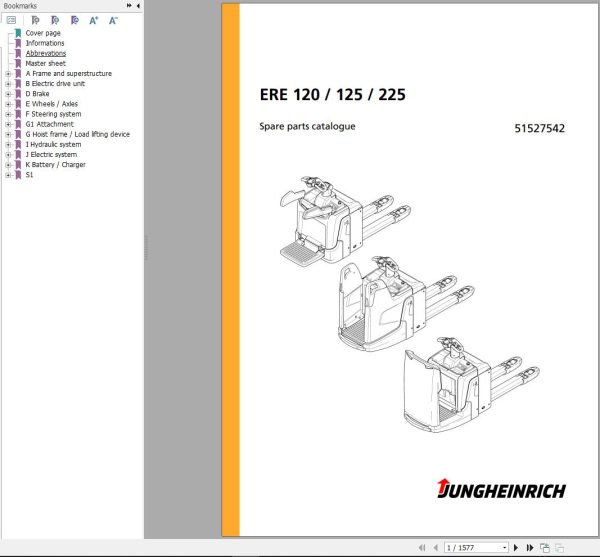
Task: Click the bookmark icon beside Master sheet
Action: [18, 64]
